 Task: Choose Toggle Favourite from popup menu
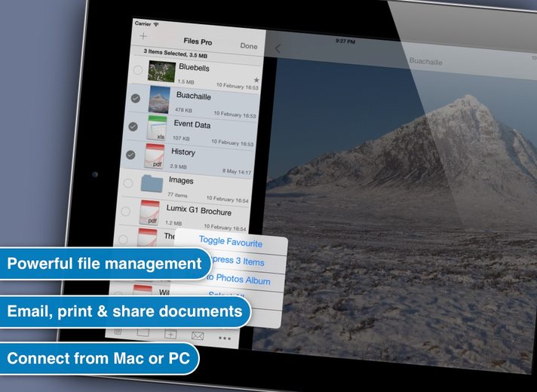tap(231, 242)
